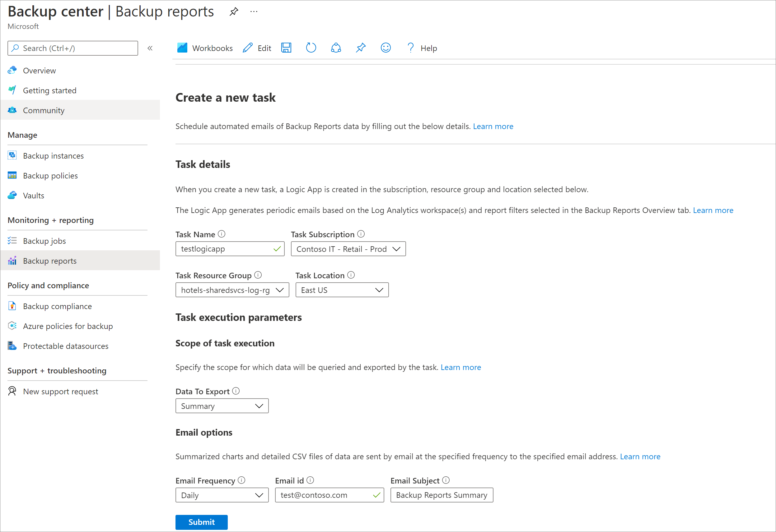Select Vaults in the Manage section
The image size is (776, 532).
coord(33,196)
